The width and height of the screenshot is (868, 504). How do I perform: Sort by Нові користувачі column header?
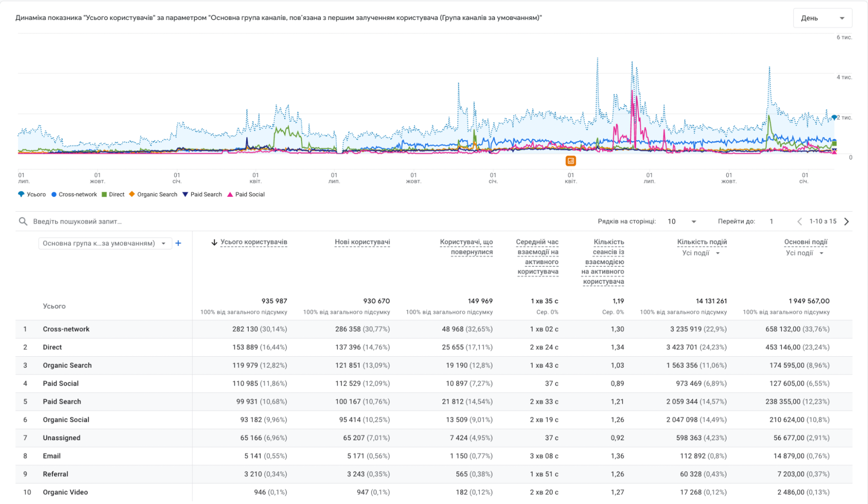(362, 242)
